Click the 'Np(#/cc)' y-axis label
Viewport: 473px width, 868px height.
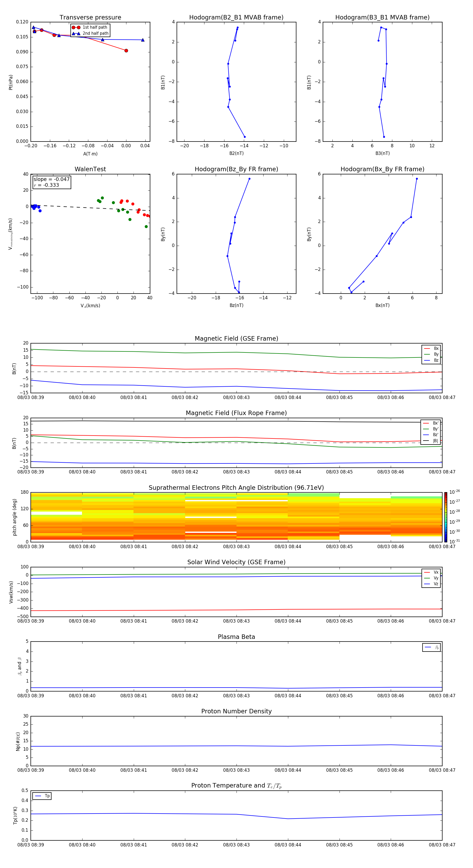click(x=18, y=741)
